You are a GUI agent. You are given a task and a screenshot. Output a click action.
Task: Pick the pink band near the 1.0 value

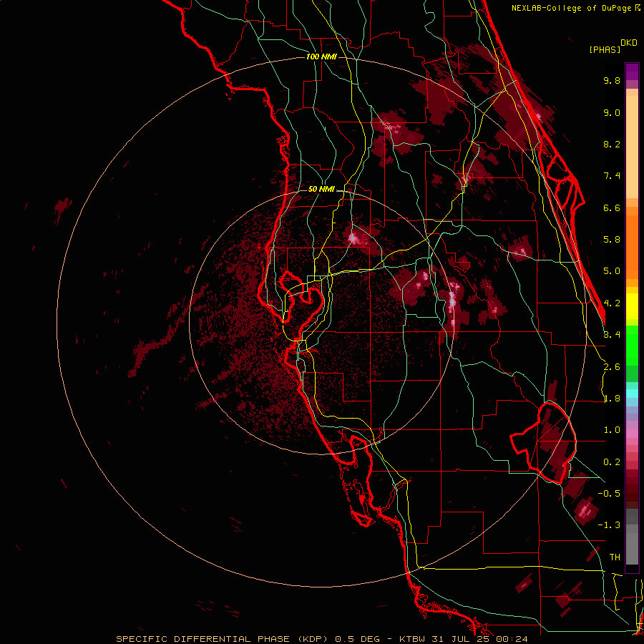point(632,432)
